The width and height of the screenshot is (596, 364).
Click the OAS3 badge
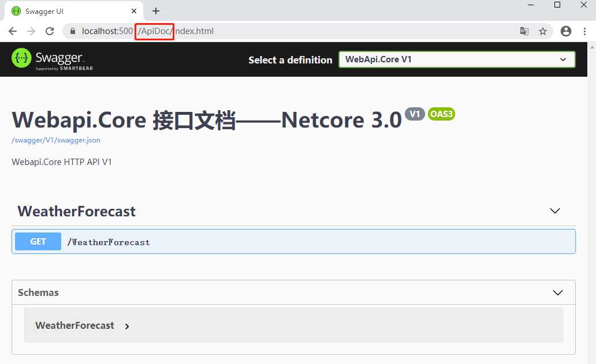coord(441,114)
